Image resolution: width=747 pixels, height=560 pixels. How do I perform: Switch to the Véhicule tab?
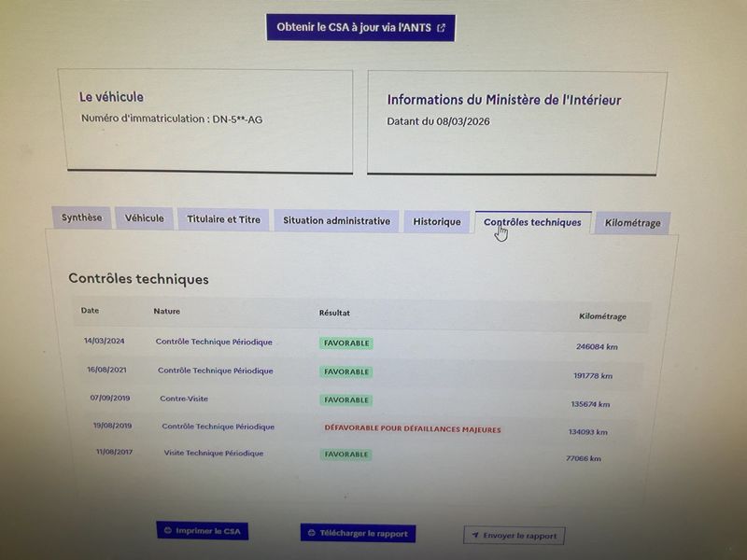145,218
